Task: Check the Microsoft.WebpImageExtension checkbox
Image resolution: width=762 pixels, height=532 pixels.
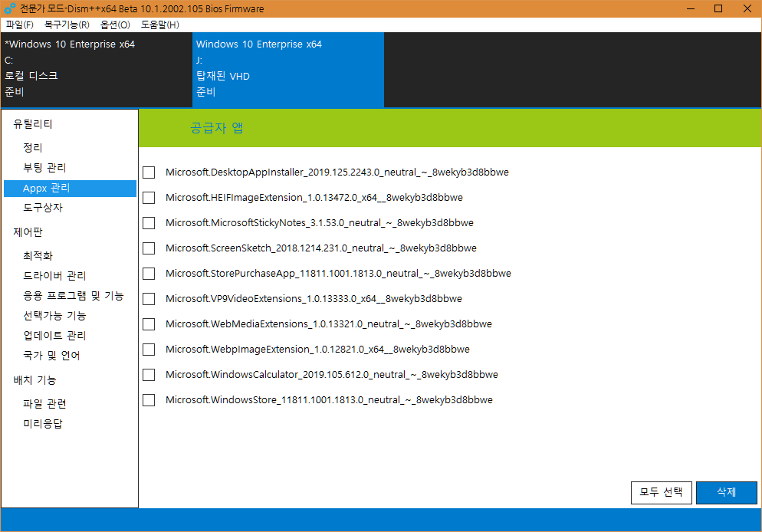Action: tap(149, 350)
